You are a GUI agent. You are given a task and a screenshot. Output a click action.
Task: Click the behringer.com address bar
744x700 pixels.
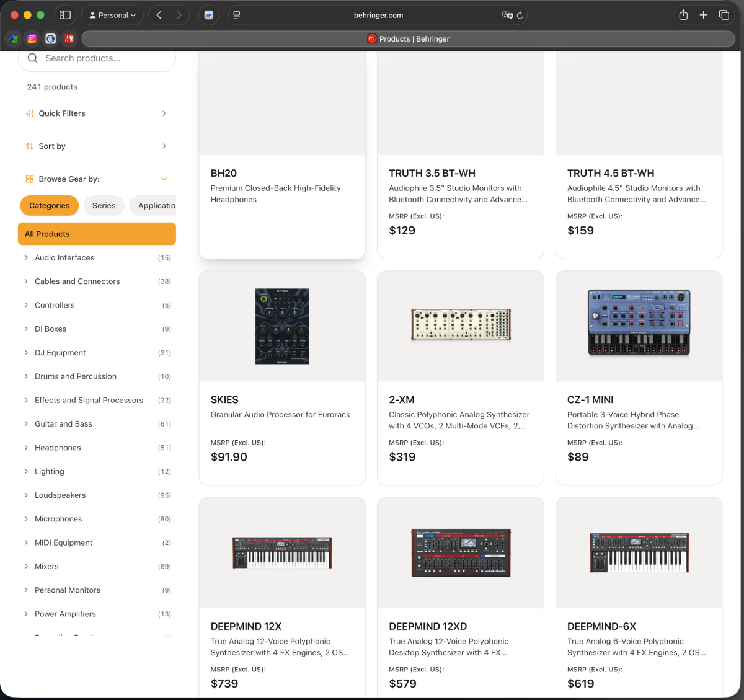[378, 15]
